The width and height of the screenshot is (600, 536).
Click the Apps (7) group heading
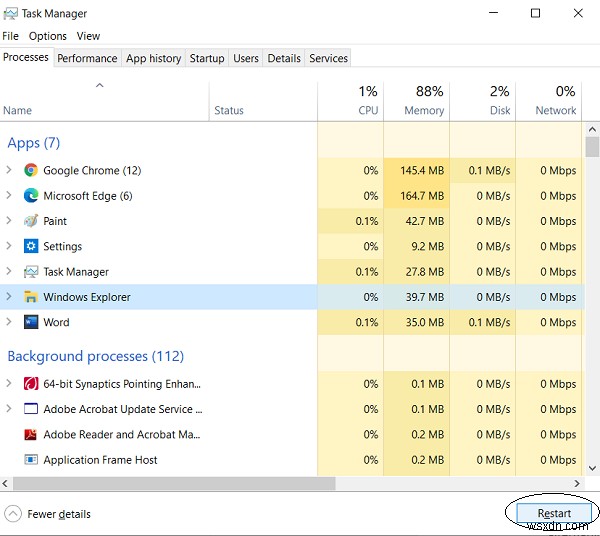pos(34,143)
